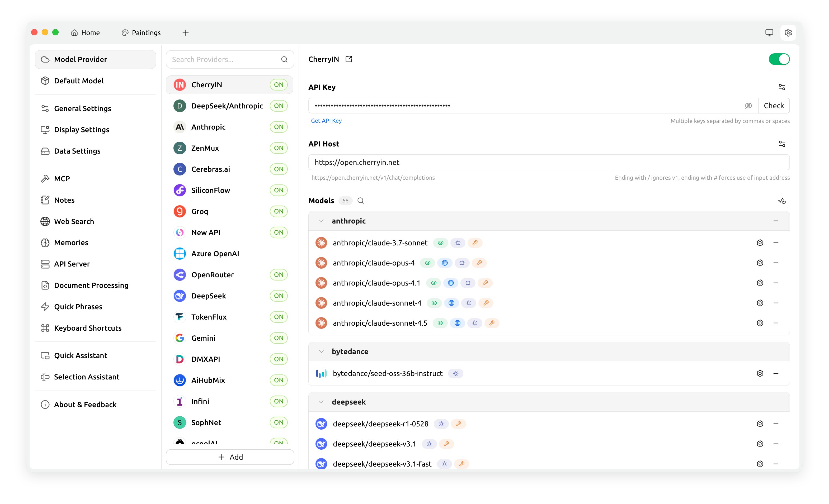The width and height of the screenshot is (829, 504).
Task: Click the model health check icon
Action: click(x=781, y=201)
